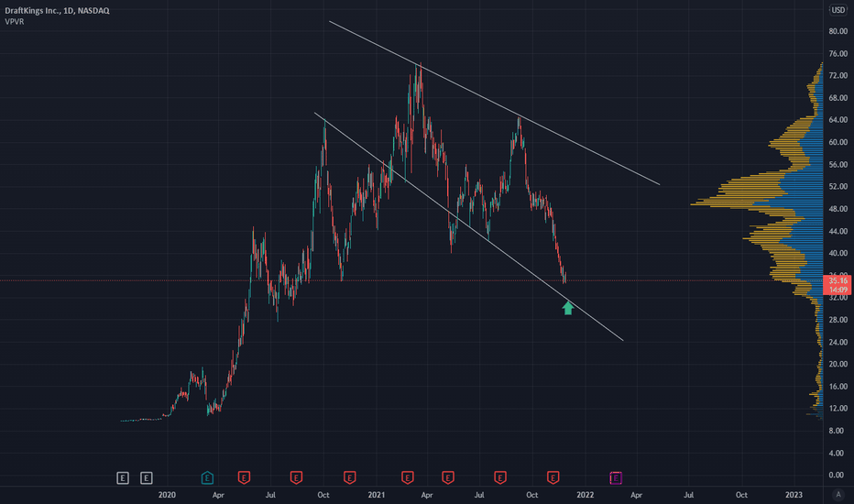
Task: Click the 28.00 price axis label
Action: tap(838, 319)
